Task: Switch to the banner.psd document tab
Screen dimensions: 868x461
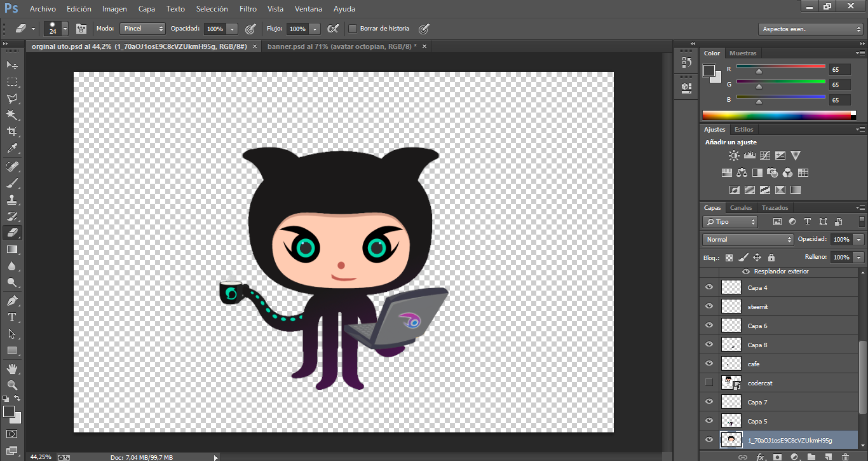Action: (x=342, y=46)
